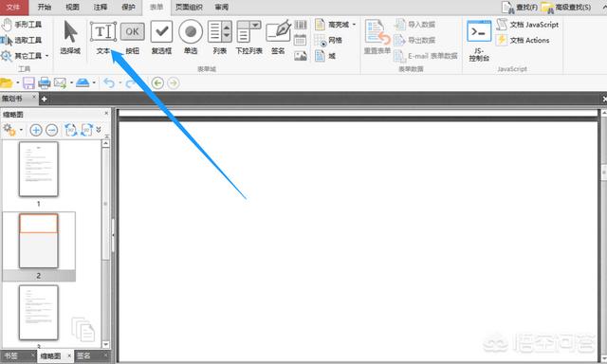The width and height of the screenshot is (607, 364).
Task: Pick the image field icon
Action: click(x=301, y=56)
